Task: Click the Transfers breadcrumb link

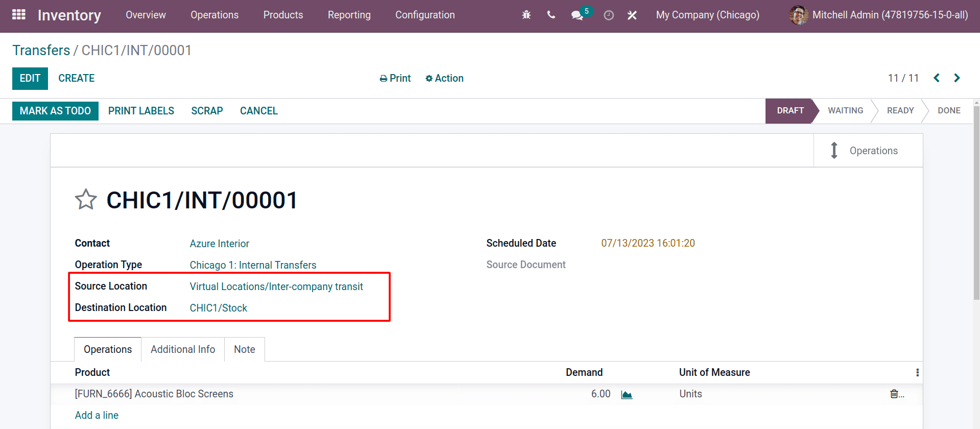Action: click(41, 50)
